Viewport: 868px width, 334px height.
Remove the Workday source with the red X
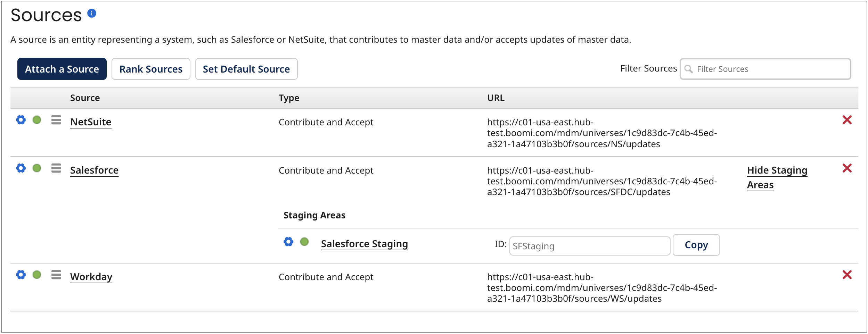tap(848, 274)
